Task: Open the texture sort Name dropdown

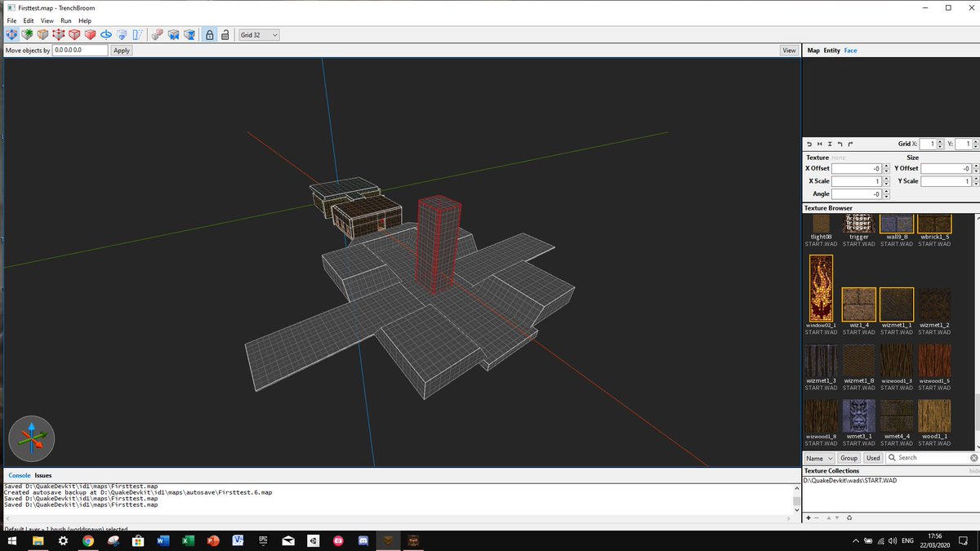Action: (819, 457)
